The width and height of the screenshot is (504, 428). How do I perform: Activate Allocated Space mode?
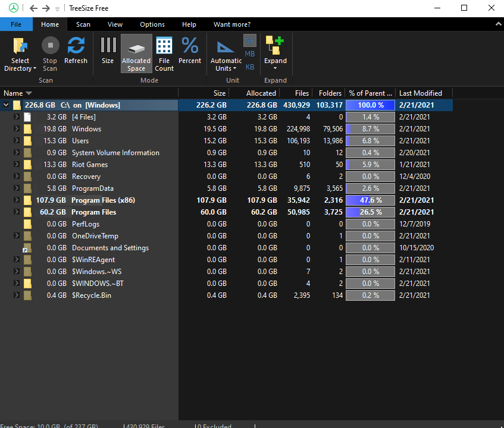point(136,53)
